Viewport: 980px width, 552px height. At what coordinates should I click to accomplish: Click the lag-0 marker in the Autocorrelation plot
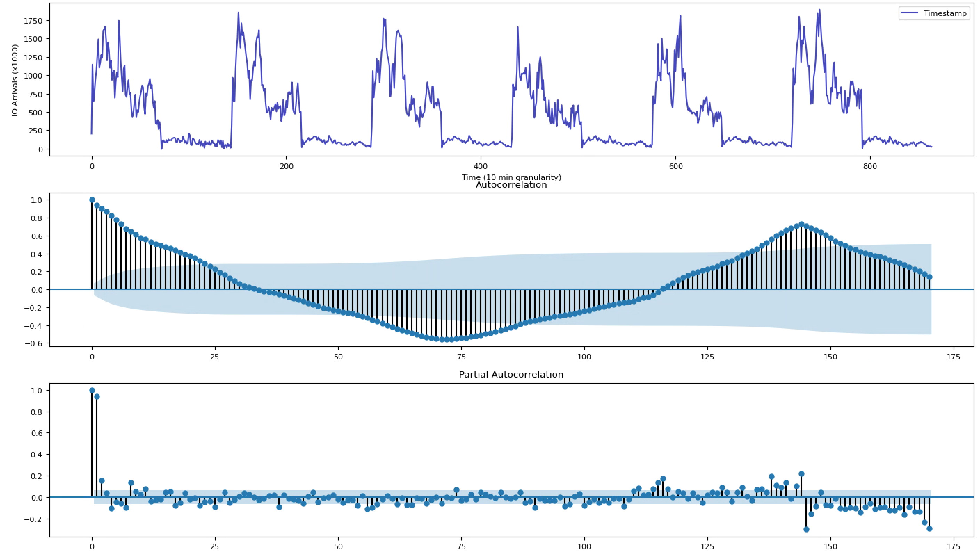click(92, 200)
